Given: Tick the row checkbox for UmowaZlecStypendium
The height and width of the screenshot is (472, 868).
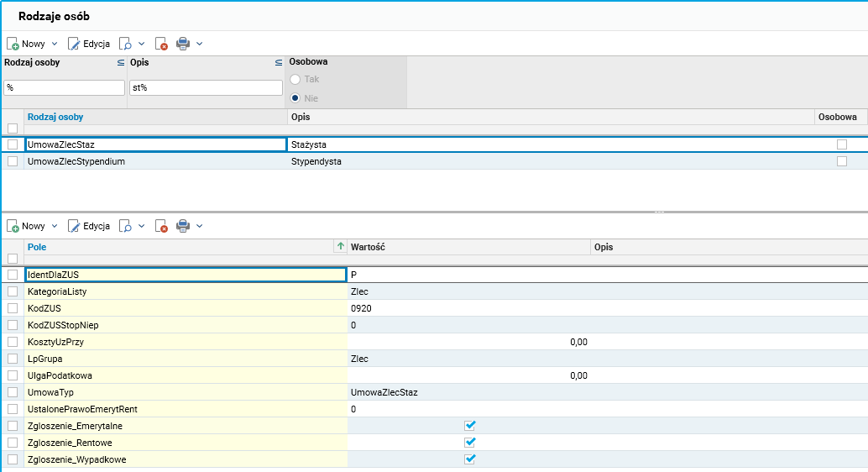Looking at the screenshot, I should click(x=13, y=161).
